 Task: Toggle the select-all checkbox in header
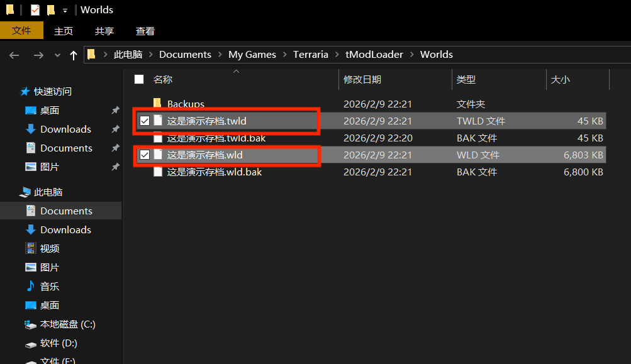tap(139, 79)
